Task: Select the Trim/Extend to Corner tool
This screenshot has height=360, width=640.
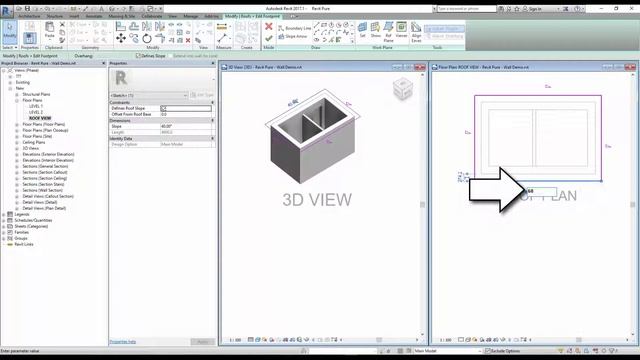Action: 160,38
